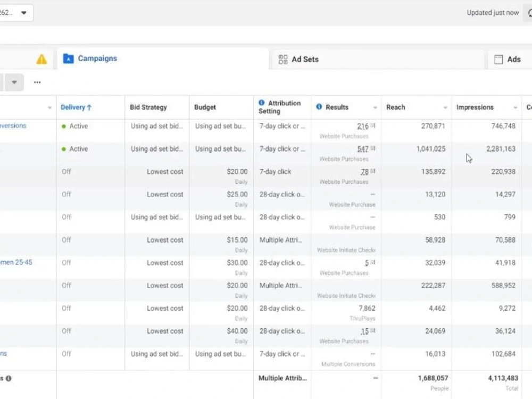Screen dimensions: 532x399
Task: Switch to the Ad Sets tab
Action: (x=305, y=60)
